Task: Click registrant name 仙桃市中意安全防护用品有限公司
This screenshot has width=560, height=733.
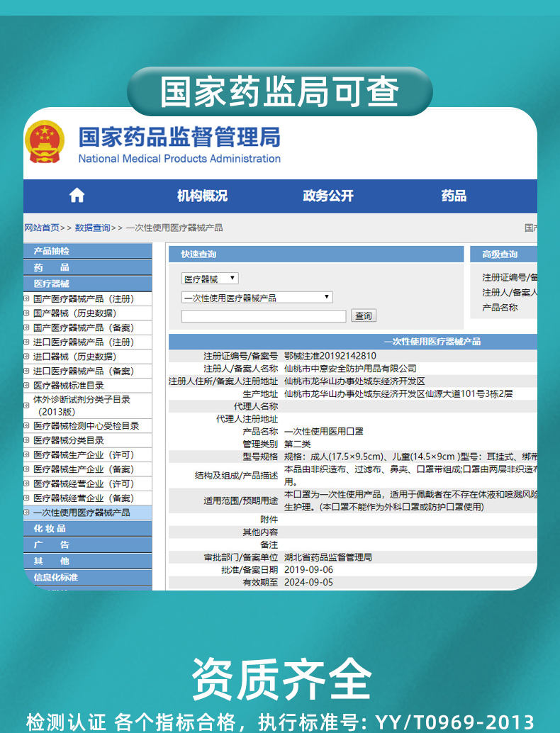Action: pyautogui.click(x=350, y=369)
